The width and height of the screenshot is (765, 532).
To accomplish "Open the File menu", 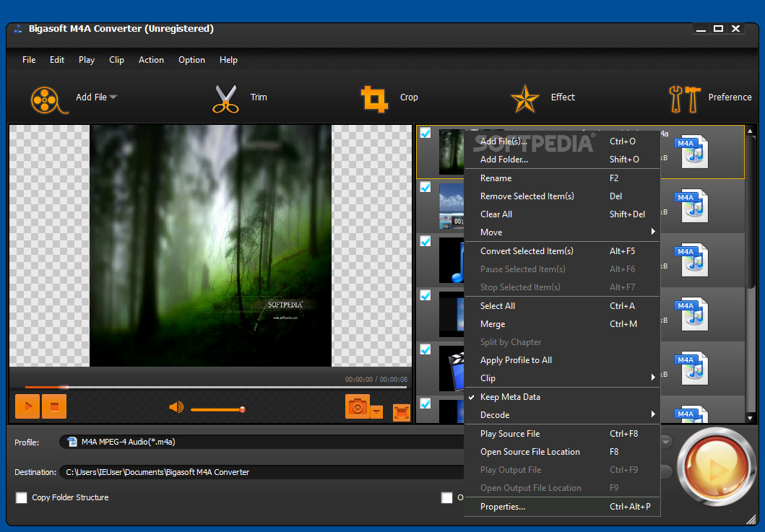I will pos(29,60).
